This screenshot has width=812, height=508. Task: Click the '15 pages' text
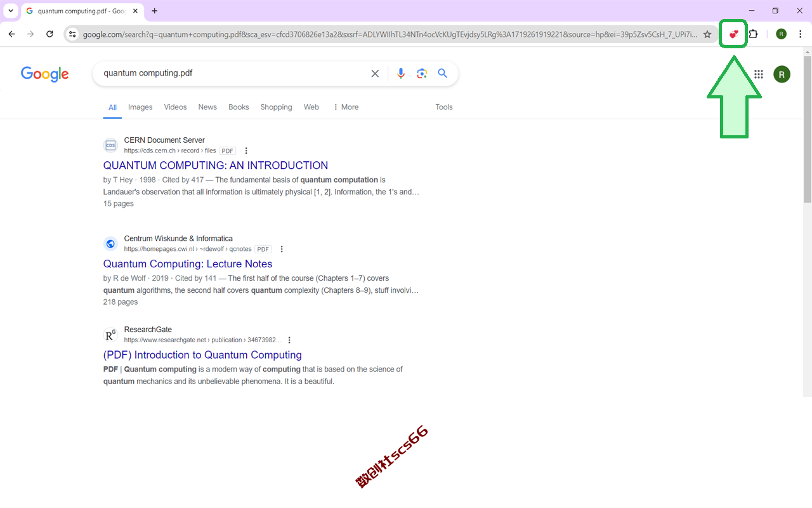(x=119, y=204)
